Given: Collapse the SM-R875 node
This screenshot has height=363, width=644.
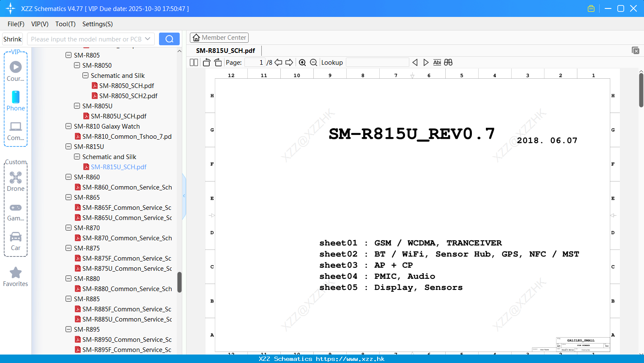Looking at the screenshot, I should [69, 248].
